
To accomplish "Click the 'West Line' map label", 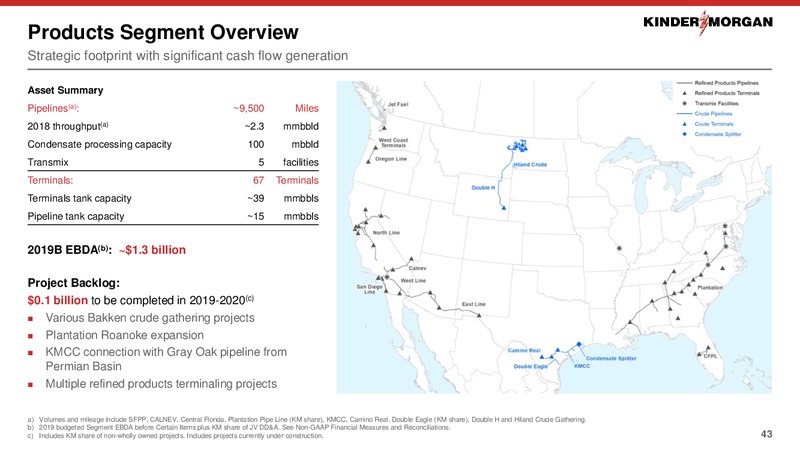I will pos(413,281).
